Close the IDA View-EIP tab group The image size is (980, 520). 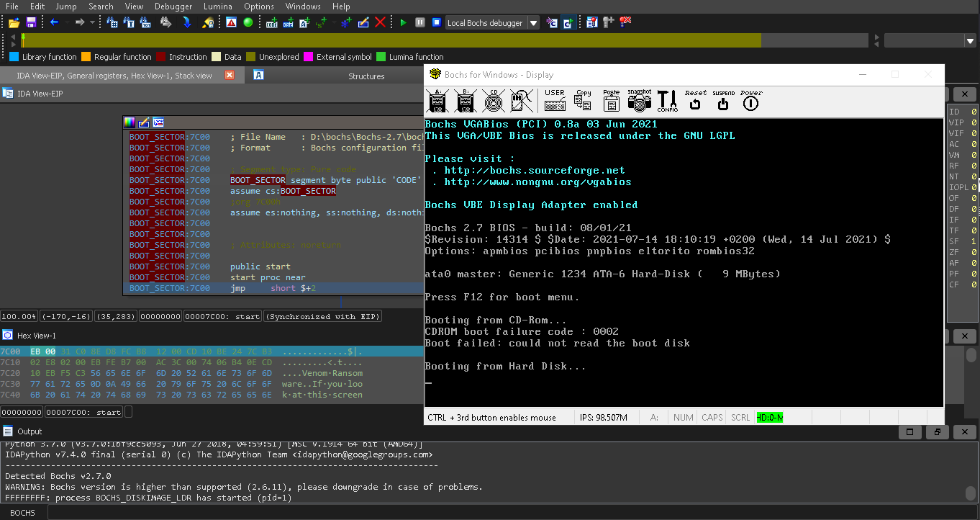pos(230,75)
